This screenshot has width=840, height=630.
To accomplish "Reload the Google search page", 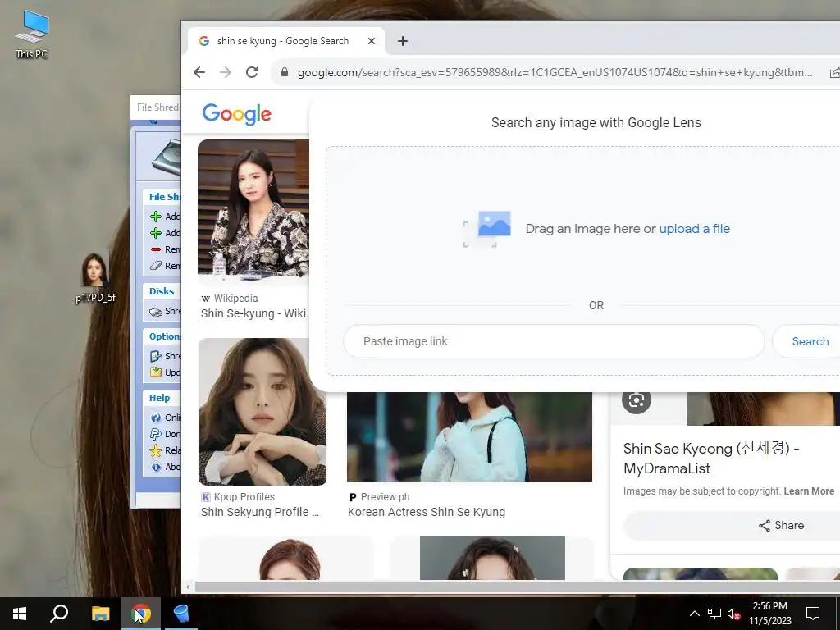I will [x=252, y=72].
